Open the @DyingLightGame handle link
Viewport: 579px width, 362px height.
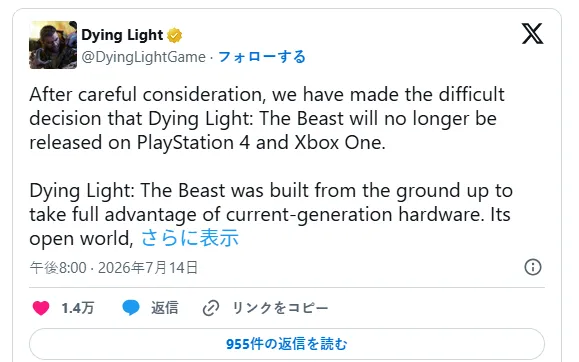(143, 57)
